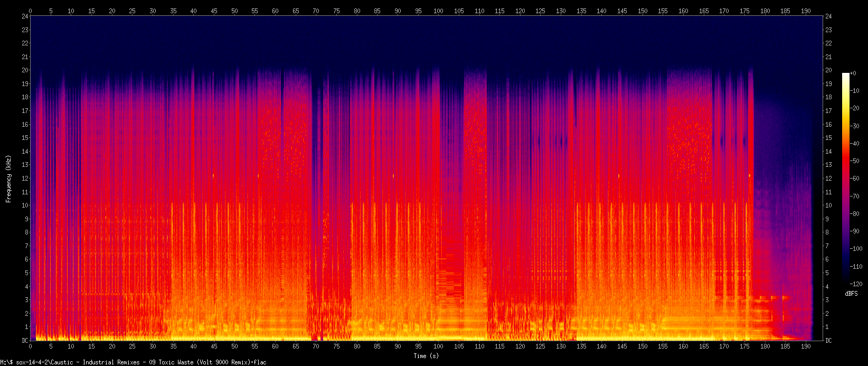Click '190' on the bottom time axis
This screenshot has width=868, height=366.
(x=806, y=346)
